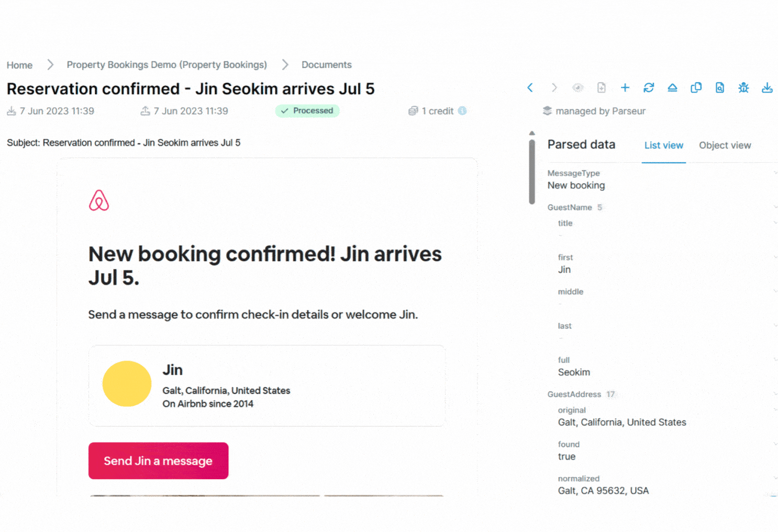778x532 pixels.
Task: Open the Property Bookings Demo breadcrumb
Action: pyautogui.click(x=166, y=65)
